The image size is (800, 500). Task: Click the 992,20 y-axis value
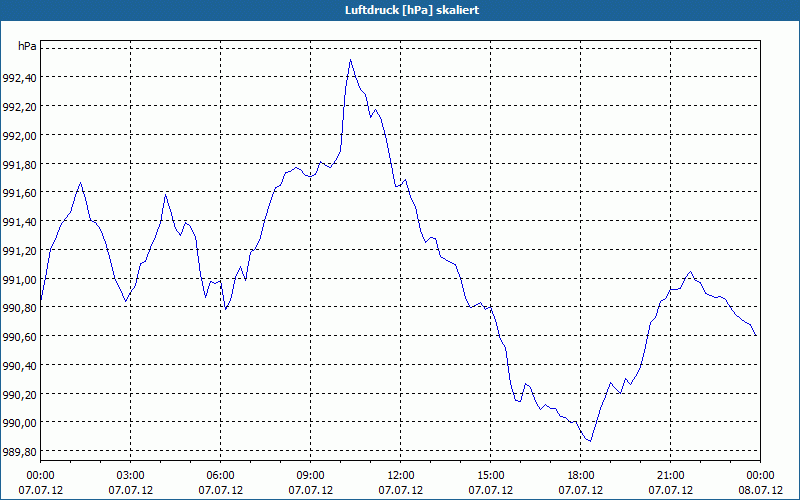click(x=20, y=107)
